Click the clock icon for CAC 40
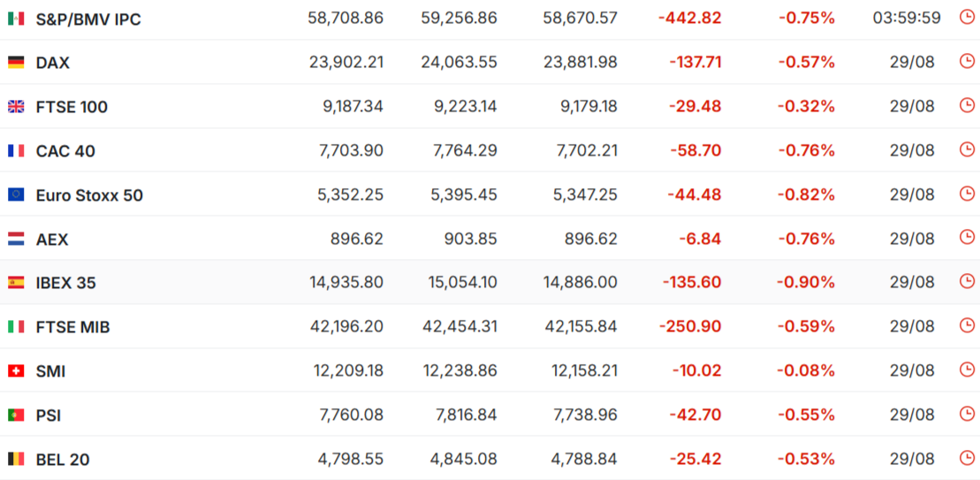 (x=966, y=149)
